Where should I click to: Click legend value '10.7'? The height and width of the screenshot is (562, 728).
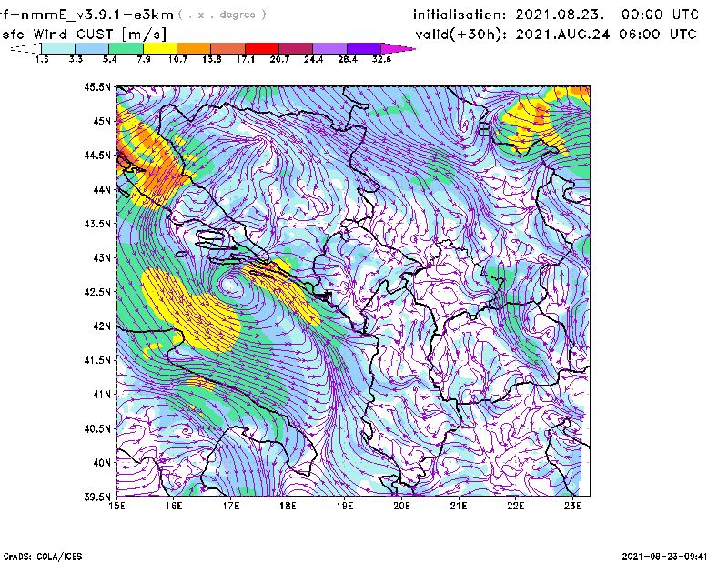click(177, 59)
